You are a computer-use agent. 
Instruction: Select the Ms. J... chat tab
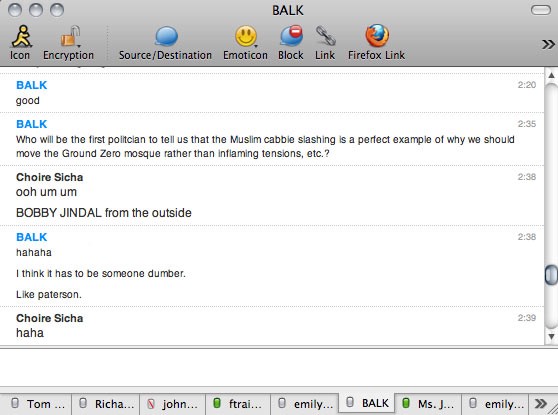(x=428, y=404)
